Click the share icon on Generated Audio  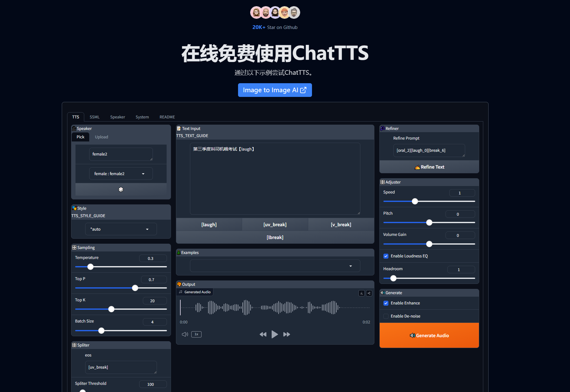point(369,293)
